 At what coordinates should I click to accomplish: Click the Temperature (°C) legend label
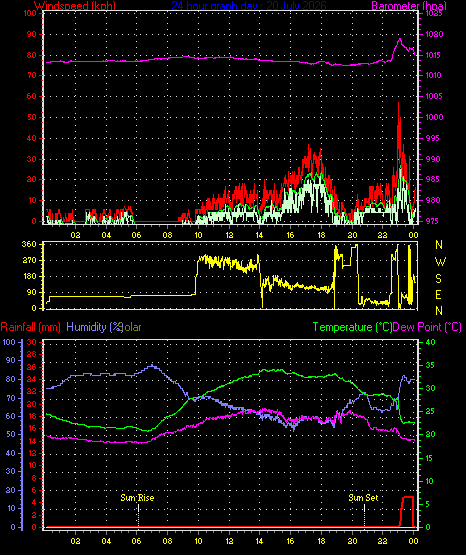coord(352,327)
